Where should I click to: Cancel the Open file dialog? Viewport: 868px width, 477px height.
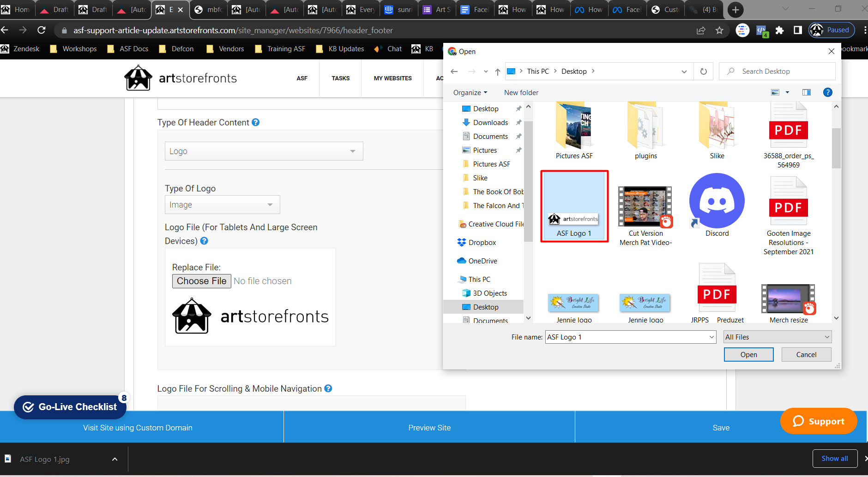click(806, 354)
